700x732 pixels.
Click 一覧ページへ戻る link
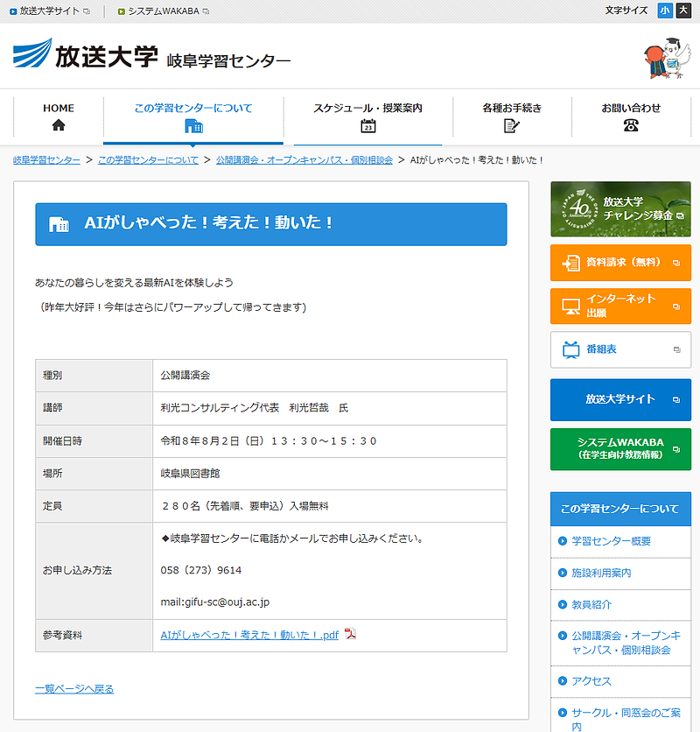point(74,689)
